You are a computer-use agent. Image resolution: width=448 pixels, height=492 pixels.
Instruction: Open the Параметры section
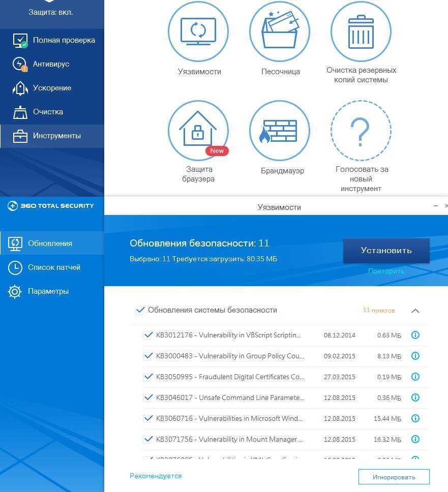(x=48, y=291)
